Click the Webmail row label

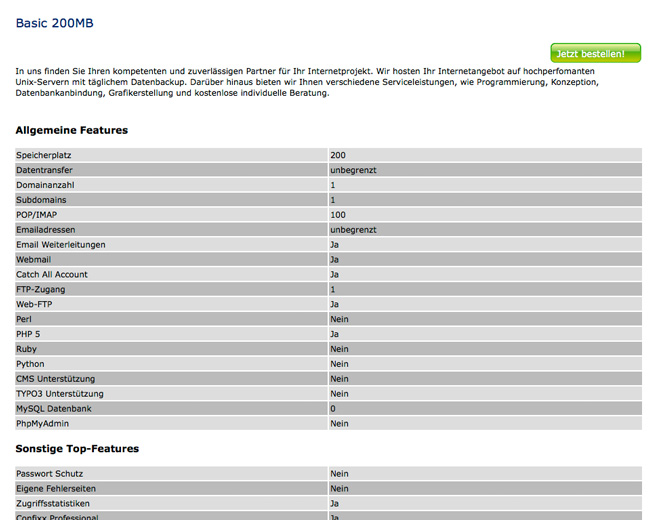[x=33, y=260]
